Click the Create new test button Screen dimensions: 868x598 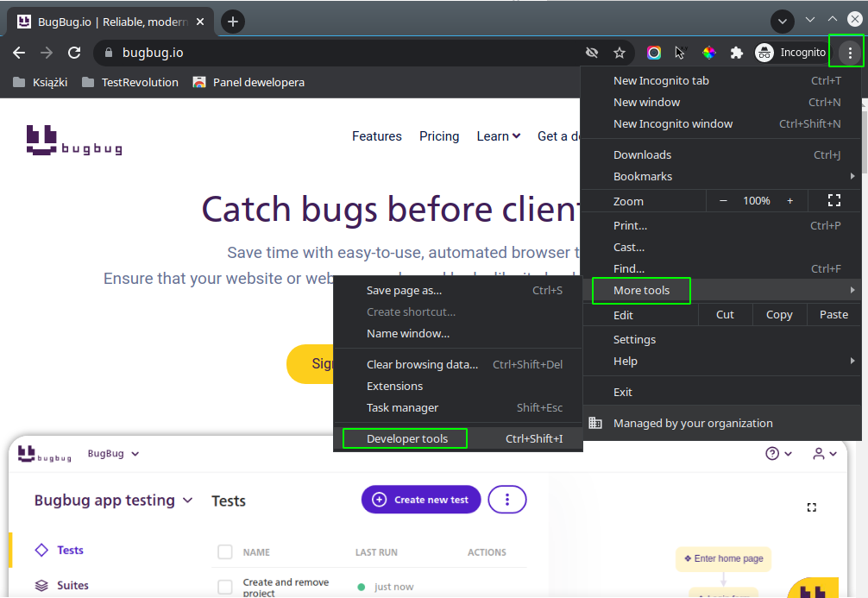click(x=421, y=500)
